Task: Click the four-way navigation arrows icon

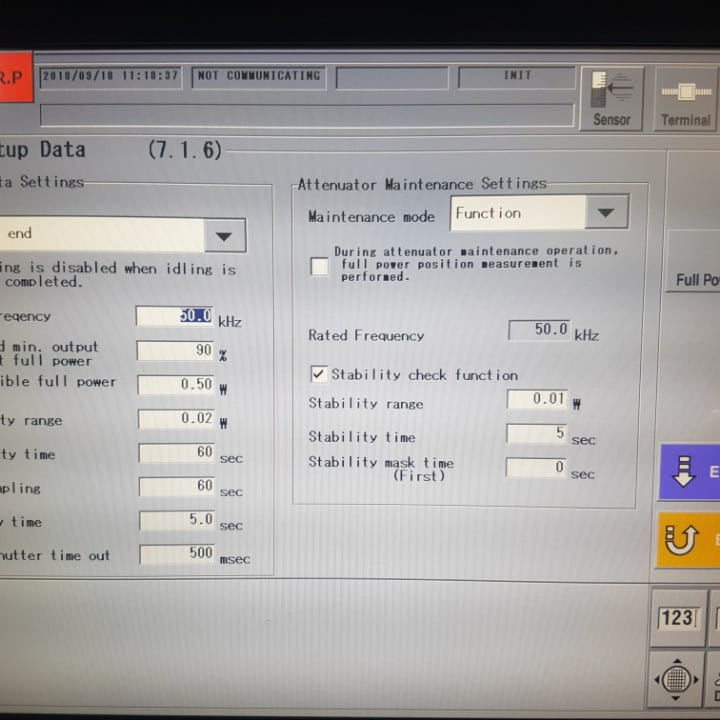Action: pos(676,679)
